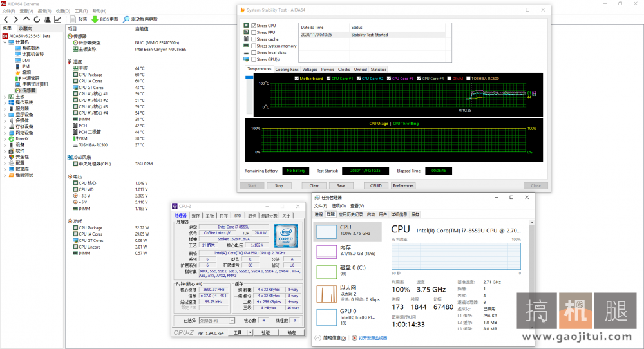644x349 pixels.
Task: Refresh the AIDA64 sensor page
Action: click(x=37, y=19)
